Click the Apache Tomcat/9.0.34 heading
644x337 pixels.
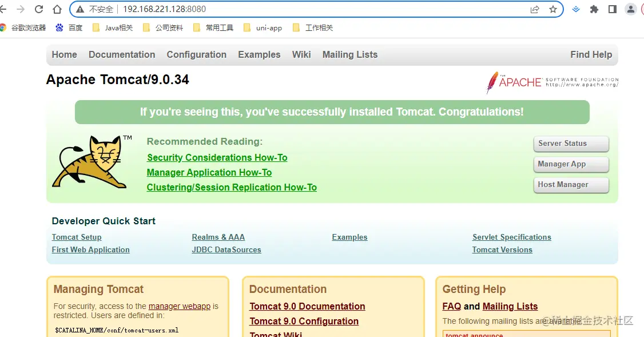(117, 80)
